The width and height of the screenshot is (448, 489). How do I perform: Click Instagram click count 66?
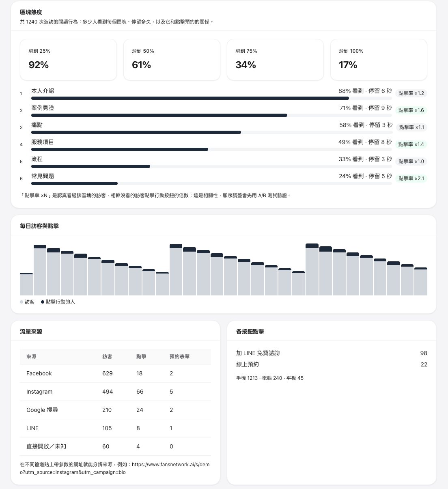(x=140, y=392)
